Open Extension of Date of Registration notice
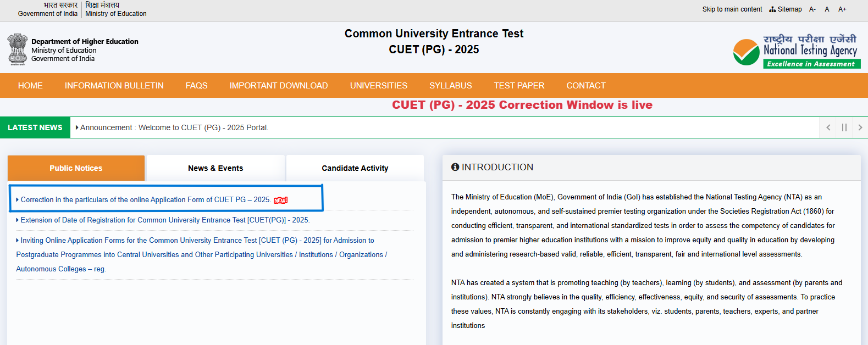 [x=165, y=220]
